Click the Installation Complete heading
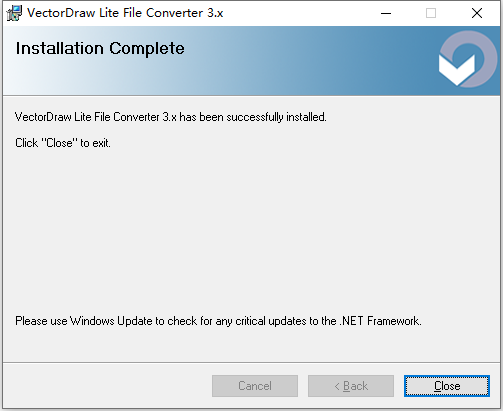This screenshot has width=503, height=411. click(100, 48)
